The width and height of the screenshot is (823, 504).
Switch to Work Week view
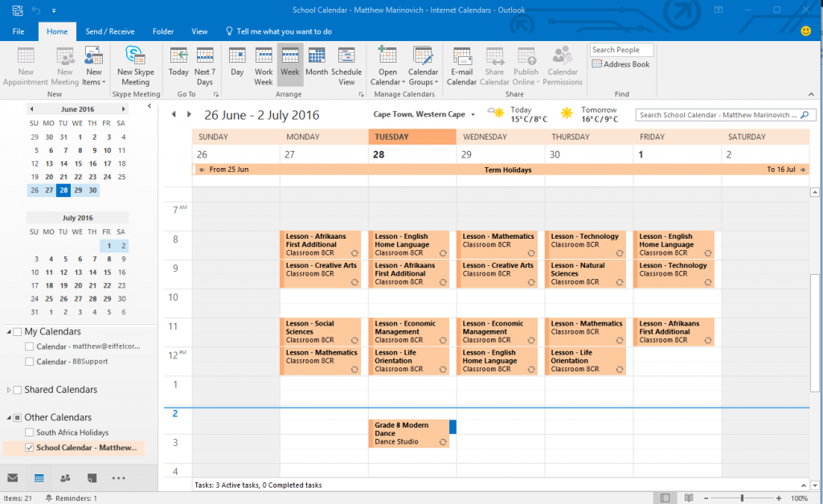264,66
